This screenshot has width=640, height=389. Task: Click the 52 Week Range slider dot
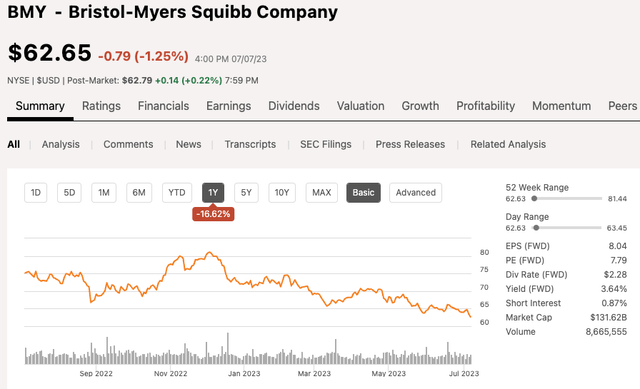tap(534, 199)
